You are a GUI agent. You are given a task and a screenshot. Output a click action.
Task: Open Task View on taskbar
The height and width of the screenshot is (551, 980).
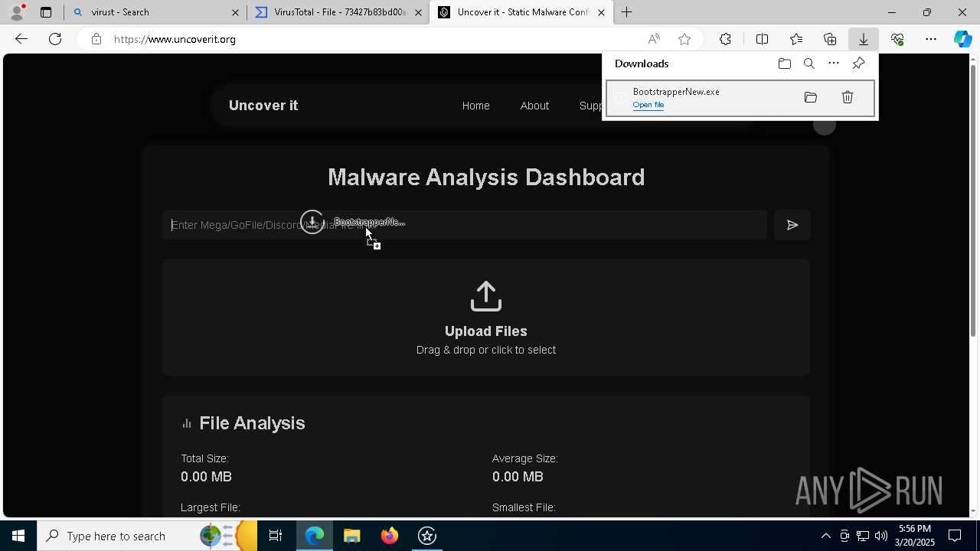[276, 536]
